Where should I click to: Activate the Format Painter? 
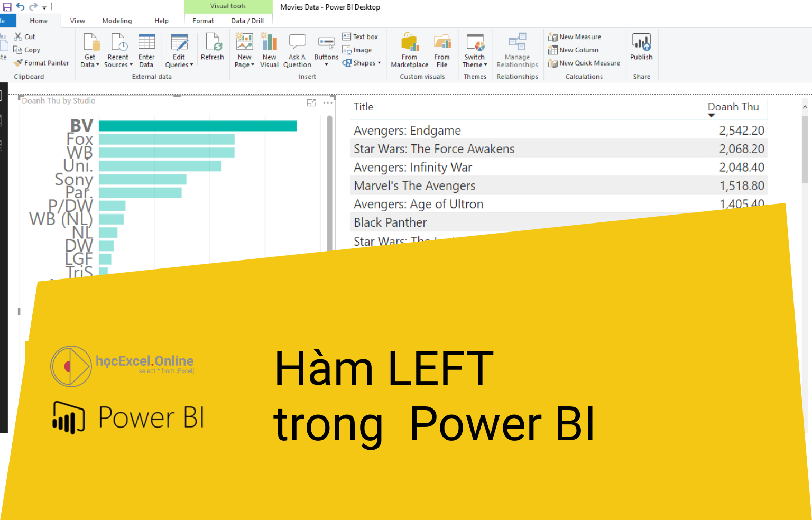coord(42,63)
